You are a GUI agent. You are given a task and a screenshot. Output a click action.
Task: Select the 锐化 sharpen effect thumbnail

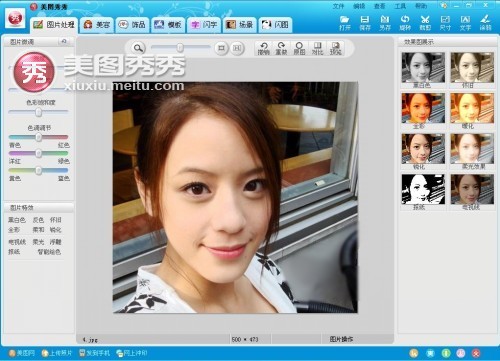pos(423,149)
